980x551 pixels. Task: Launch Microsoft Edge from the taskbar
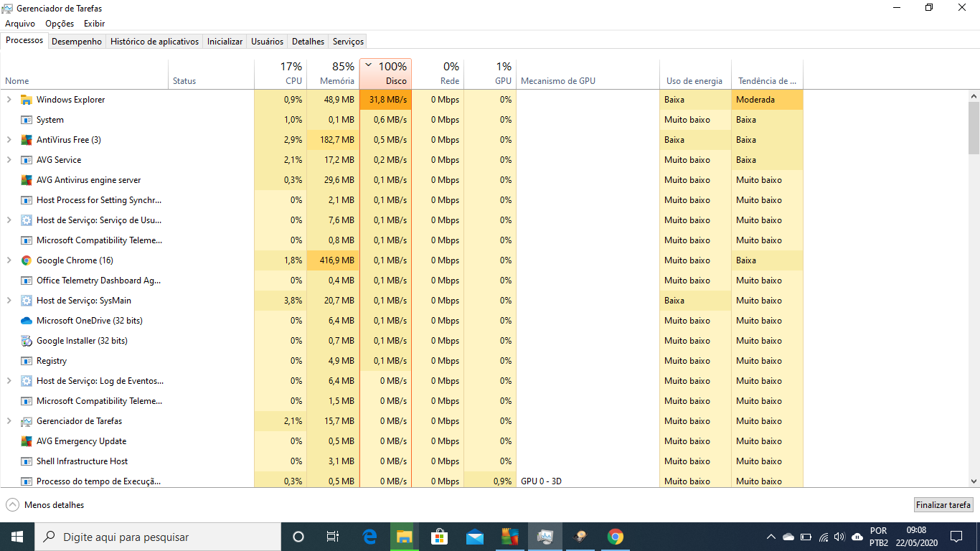[x=369, y=537]
